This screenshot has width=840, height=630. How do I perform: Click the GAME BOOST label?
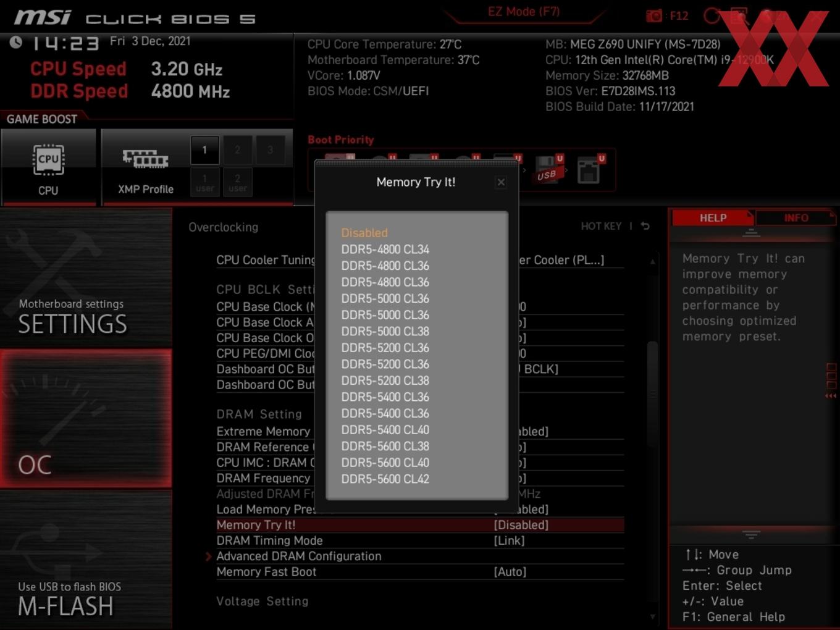42,119
